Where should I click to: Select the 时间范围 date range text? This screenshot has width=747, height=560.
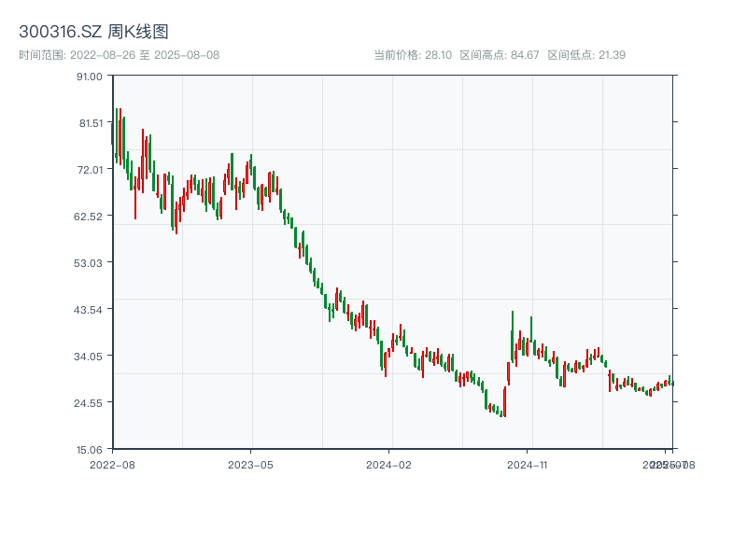pyautogui.click(x=119, y=55)
